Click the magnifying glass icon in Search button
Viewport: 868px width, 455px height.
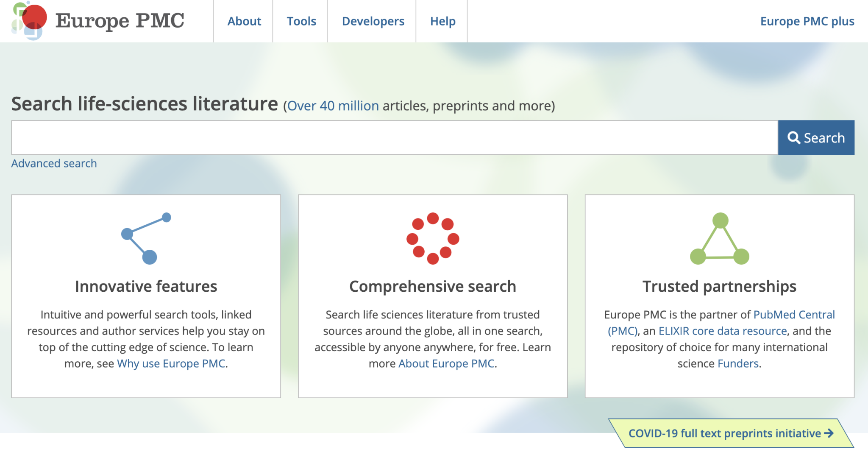pos(793,138)
